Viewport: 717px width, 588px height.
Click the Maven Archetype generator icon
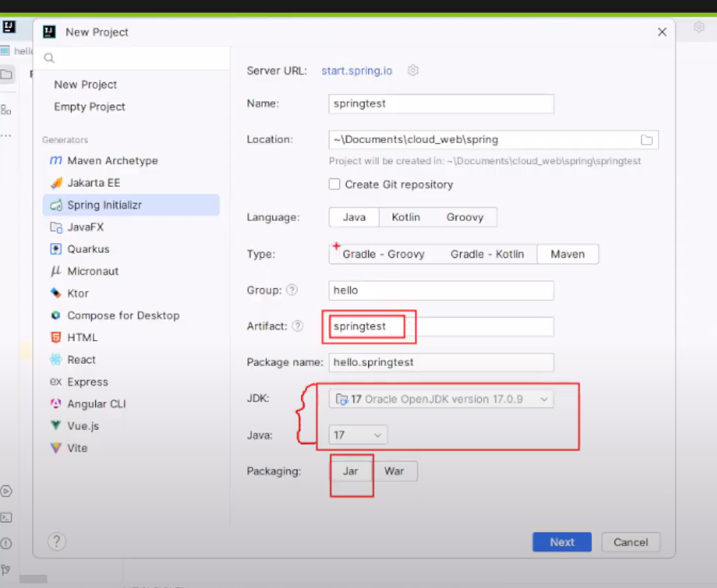pyautogui.click(x=56, y=160)
